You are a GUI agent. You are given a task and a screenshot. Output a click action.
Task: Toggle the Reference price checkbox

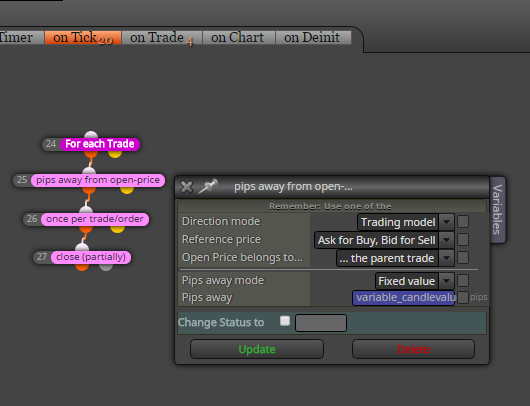point(463,240)
